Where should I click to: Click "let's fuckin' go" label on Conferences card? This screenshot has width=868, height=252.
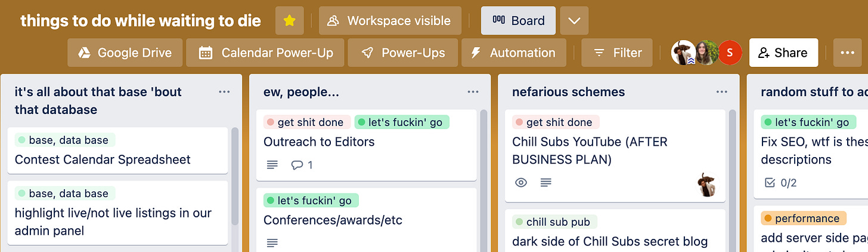pyautogui.click(x=311, y=201)
